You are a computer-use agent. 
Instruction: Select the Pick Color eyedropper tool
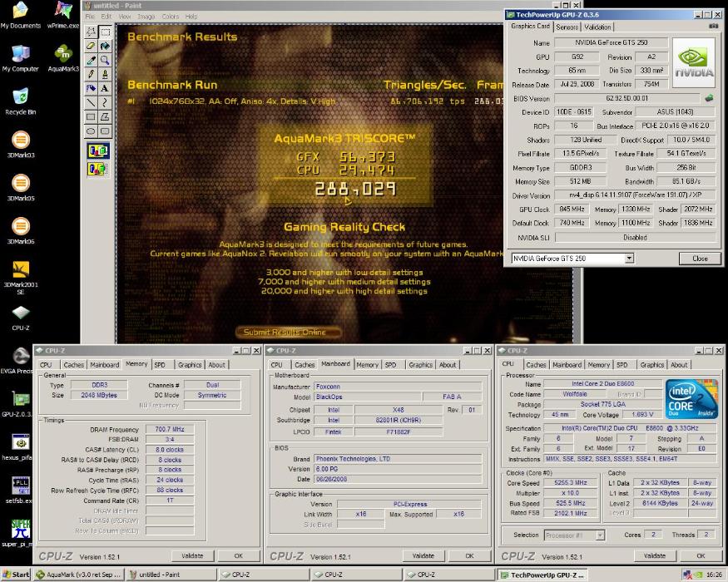[x=91, y=60]
